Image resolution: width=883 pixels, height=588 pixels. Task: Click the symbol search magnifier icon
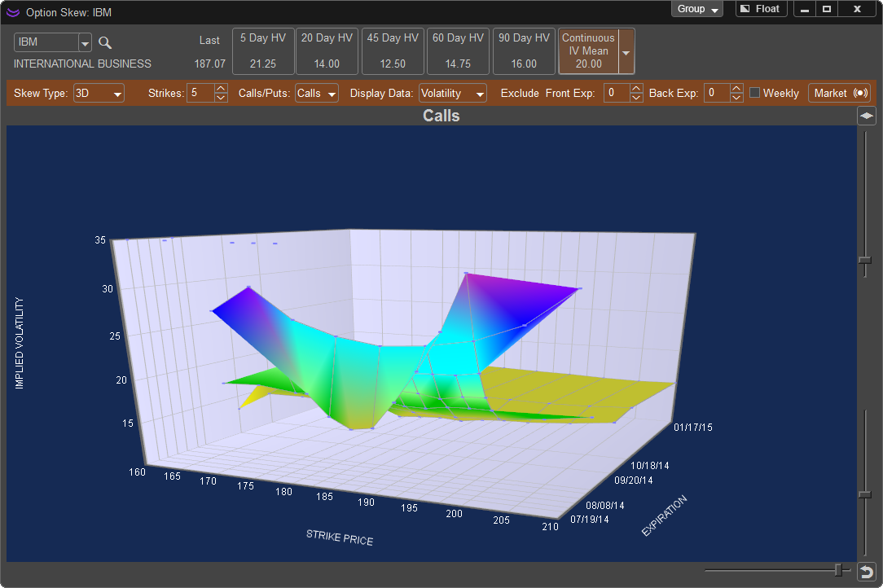pyautogui.click(x=105, y=42)
